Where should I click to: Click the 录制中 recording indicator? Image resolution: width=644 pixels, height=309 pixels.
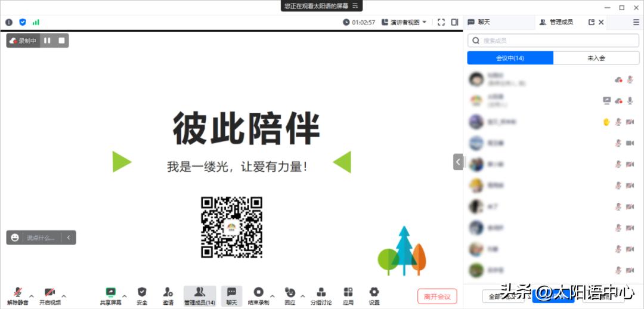pyautogui.click(x=23, y=41)
